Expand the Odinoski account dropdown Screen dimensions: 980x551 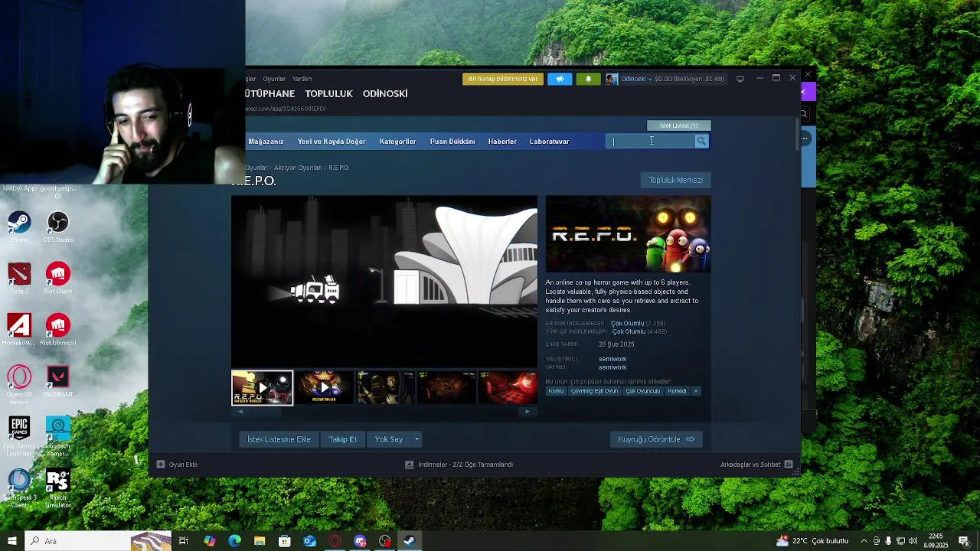pos(649,79)
